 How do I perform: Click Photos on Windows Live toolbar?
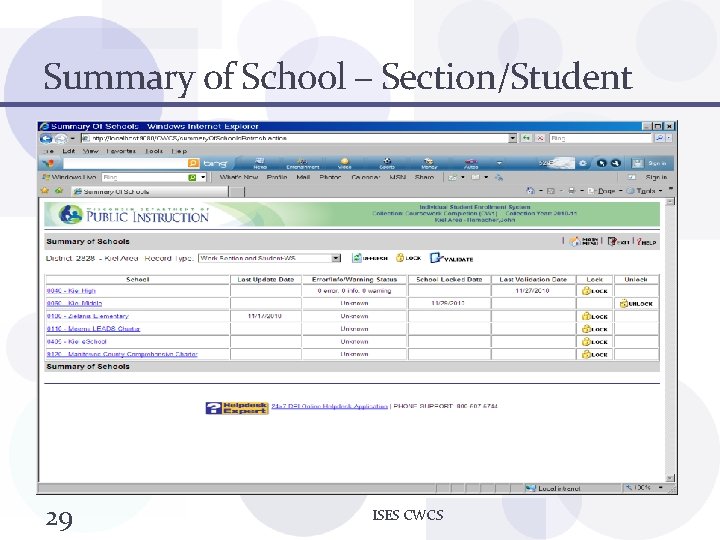pos(330,177)
